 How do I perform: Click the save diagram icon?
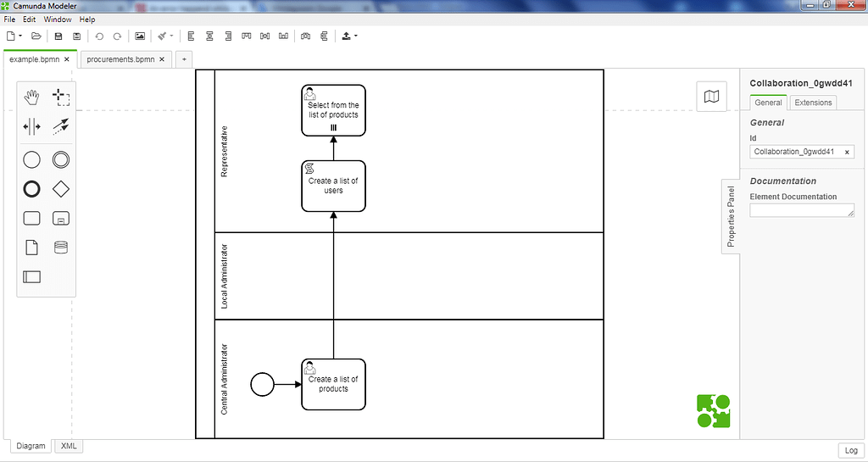click(x=58, y=36)
